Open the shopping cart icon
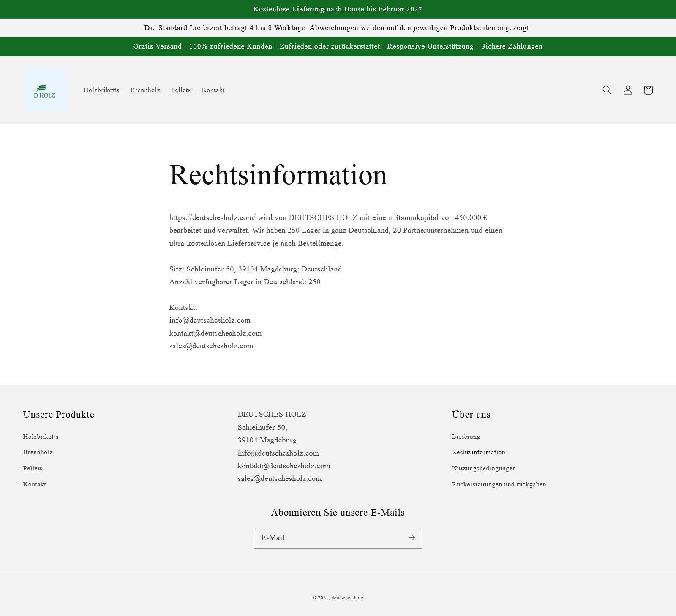The height and width of the screenshot is (616, 676). 648,90
